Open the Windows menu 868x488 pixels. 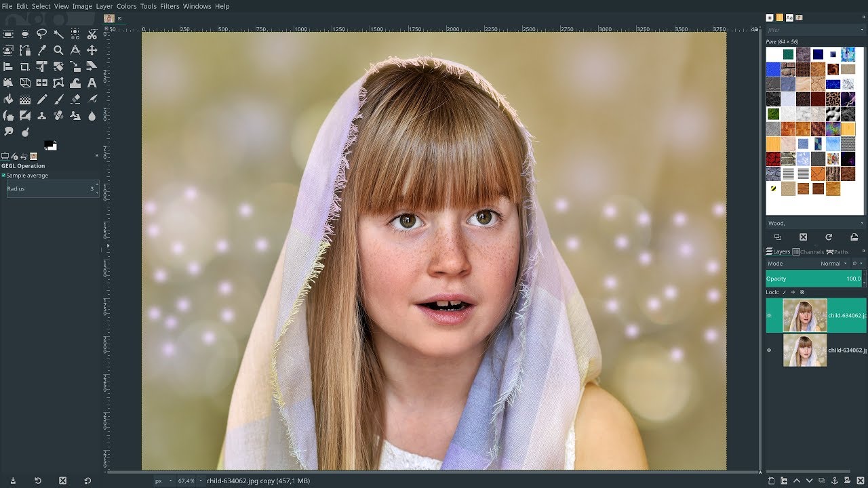[197, 6]
